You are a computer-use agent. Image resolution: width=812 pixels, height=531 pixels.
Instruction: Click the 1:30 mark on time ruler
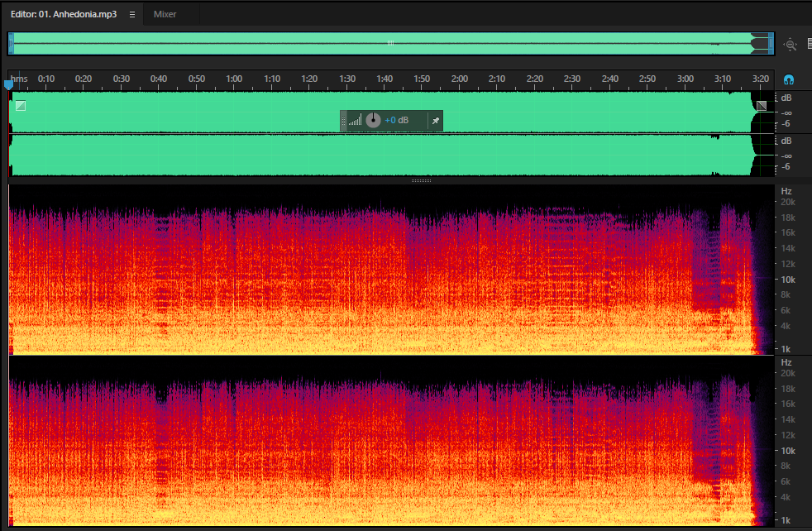click(x=347, y=79)
